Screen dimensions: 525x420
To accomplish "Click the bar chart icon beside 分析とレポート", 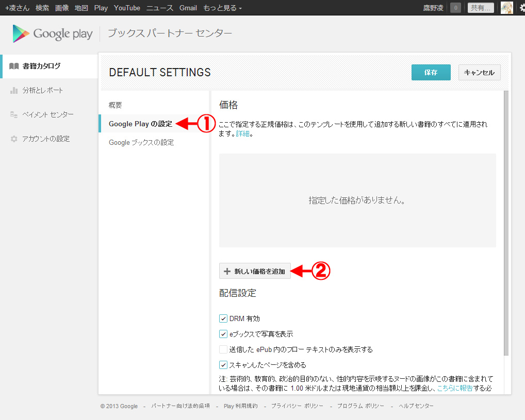I will 14,90.
